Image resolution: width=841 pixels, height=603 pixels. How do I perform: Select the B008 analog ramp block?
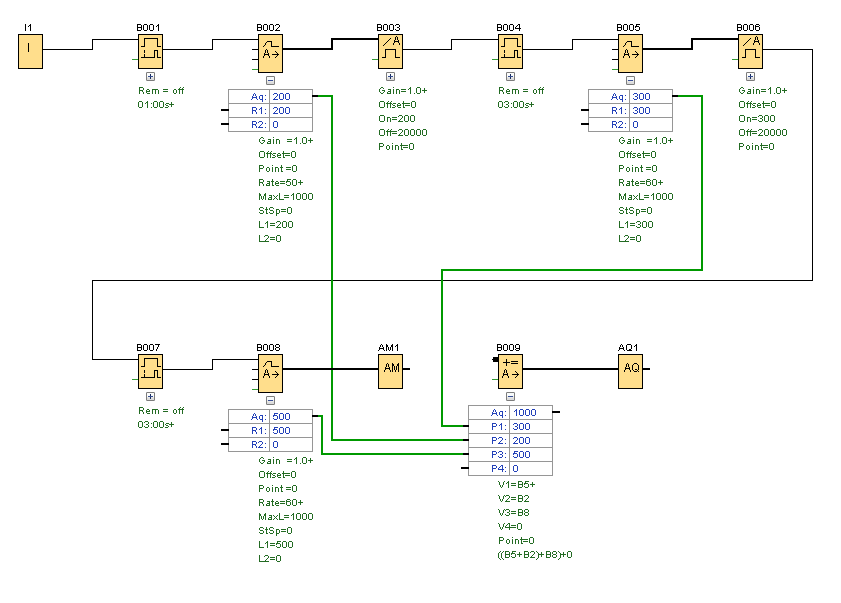pyautogui.click(x=270, y=373)
